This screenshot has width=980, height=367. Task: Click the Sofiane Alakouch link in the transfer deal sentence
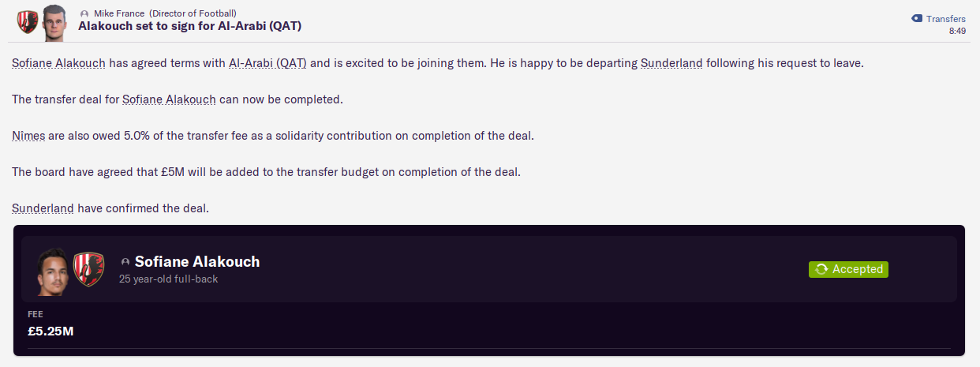[169, 99]
